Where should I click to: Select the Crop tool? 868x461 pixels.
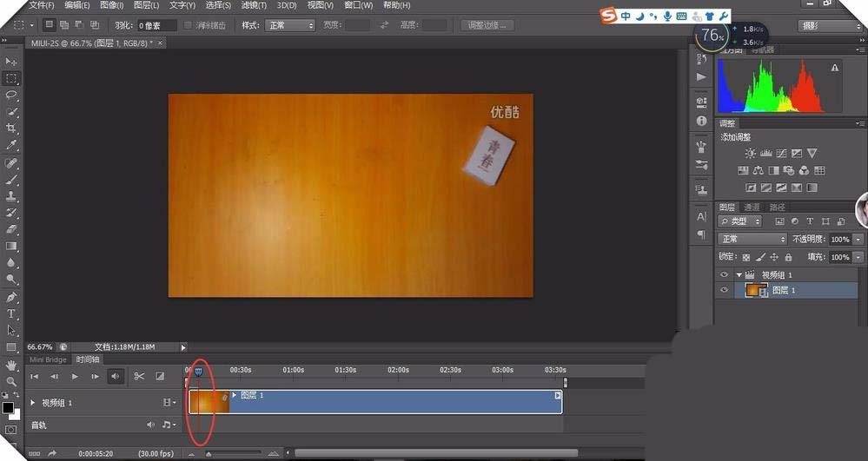[11, 128]
